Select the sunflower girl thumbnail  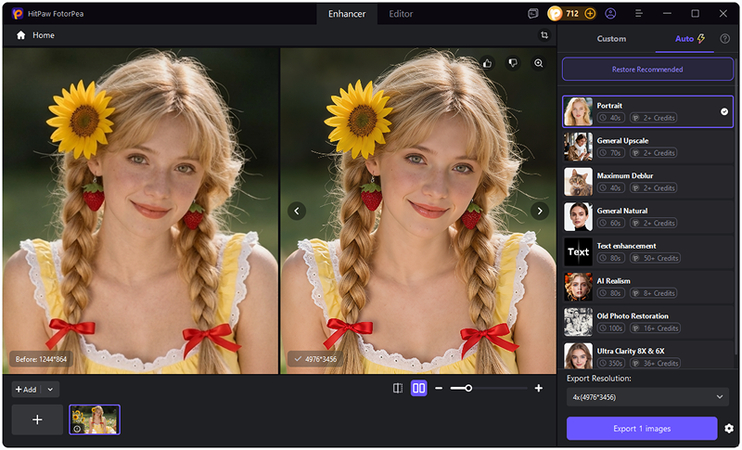pyautogui.click(x=95, y=420)
